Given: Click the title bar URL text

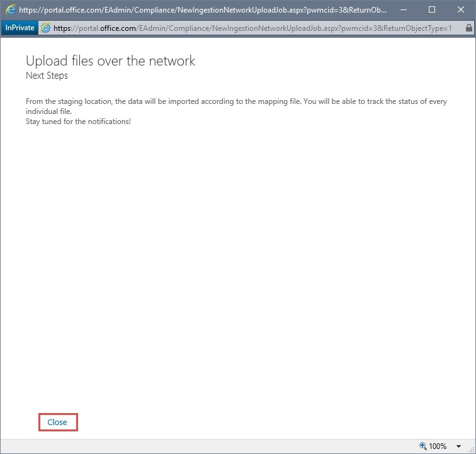Looking at the screenshot, I should point(203,10).
